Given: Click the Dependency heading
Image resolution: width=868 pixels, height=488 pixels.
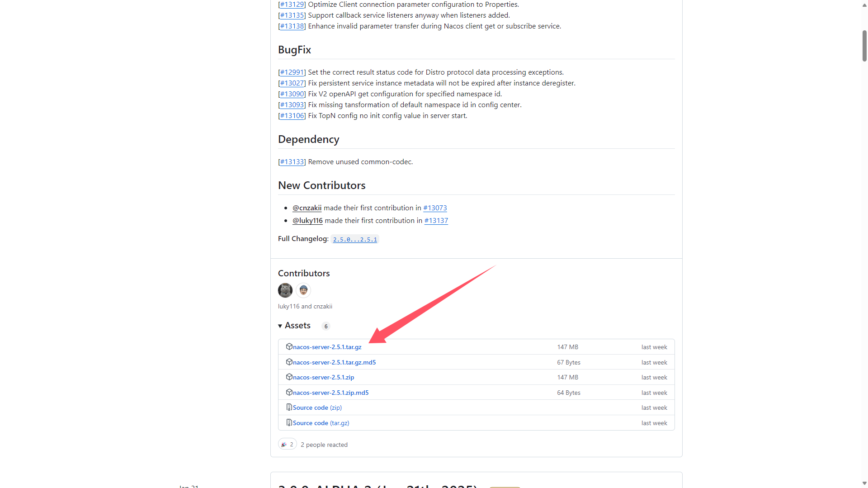Looking at the screenshot, I should (309, 139).
